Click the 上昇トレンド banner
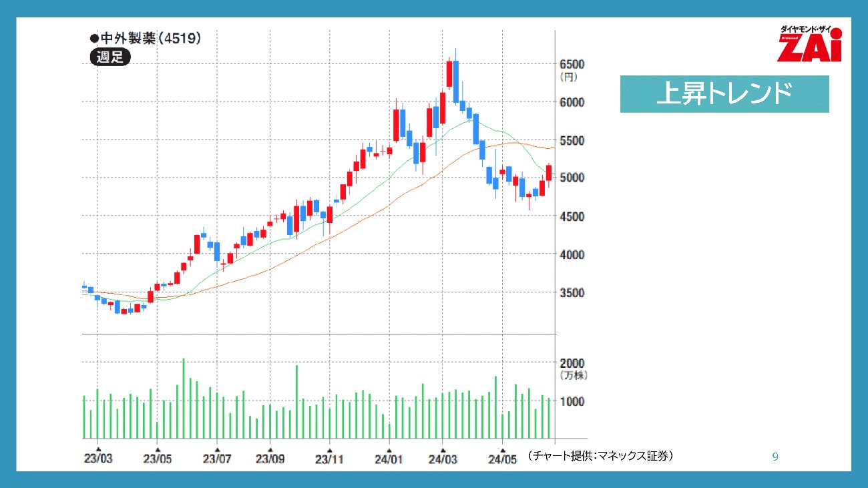Image resolution: width=868 pixels, height=488 pixels. (x=724, y=94)
